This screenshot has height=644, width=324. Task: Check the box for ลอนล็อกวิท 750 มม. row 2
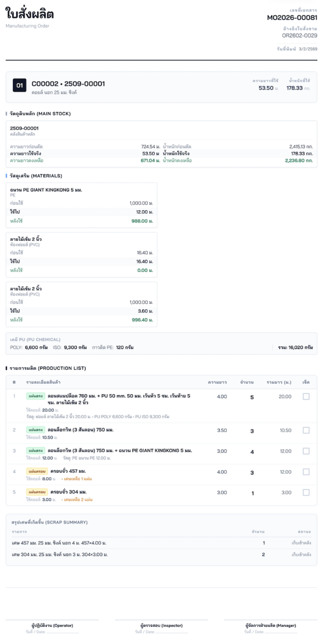(x=306, y=430)
